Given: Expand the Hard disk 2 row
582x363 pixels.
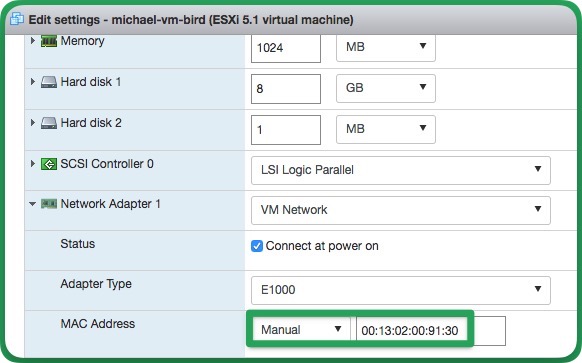Looking at the screenshot, I should coord(32,122).
